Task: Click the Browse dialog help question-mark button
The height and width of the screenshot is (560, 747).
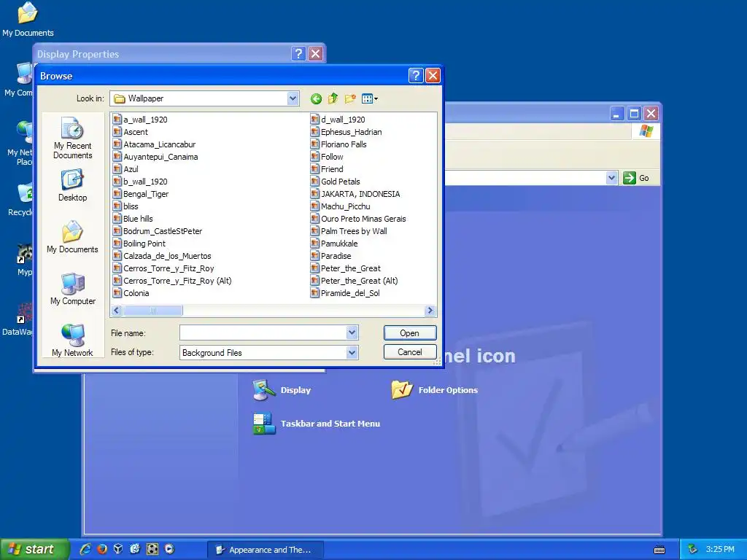Action: [x=415, y=75]
